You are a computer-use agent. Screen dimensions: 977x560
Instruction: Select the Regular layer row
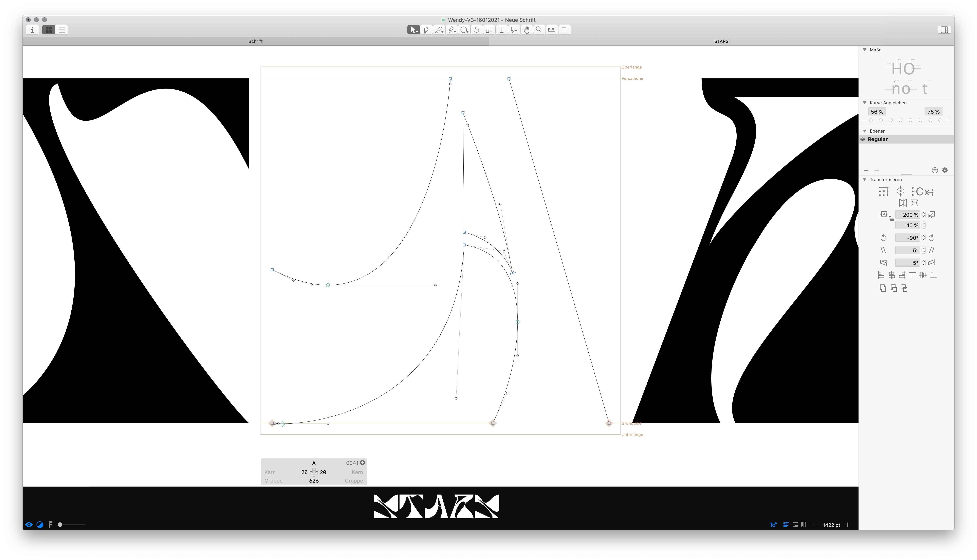pos(907,139)
